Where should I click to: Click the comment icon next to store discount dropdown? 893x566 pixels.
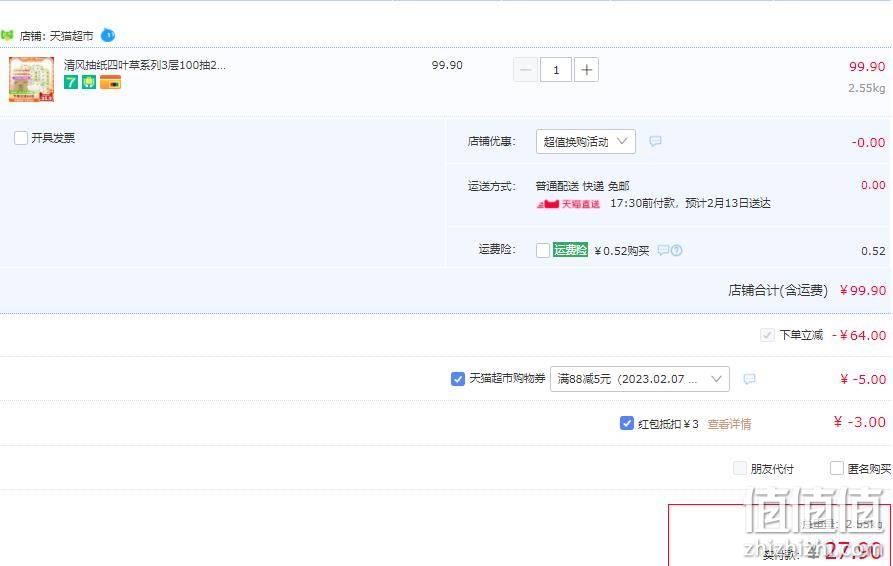[x=656, y=141]
